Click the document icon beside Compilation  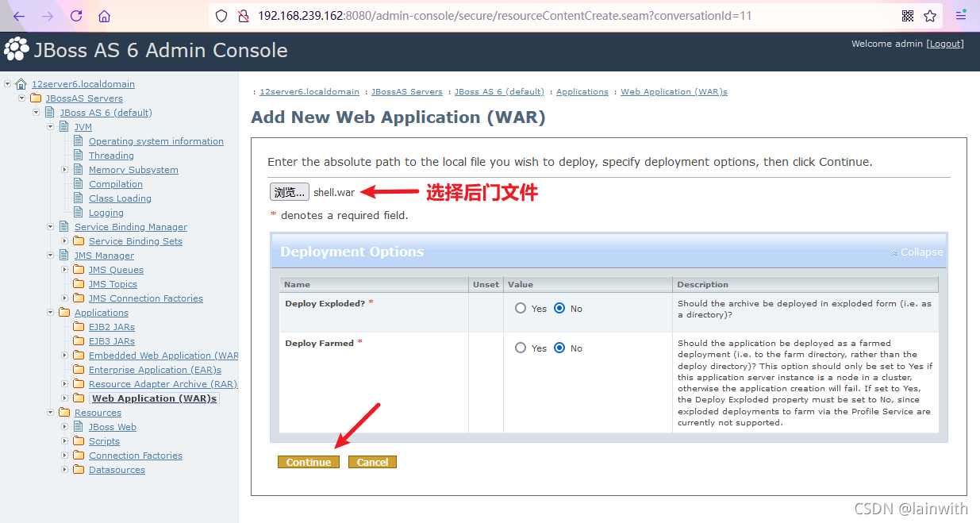pos(79,184)
